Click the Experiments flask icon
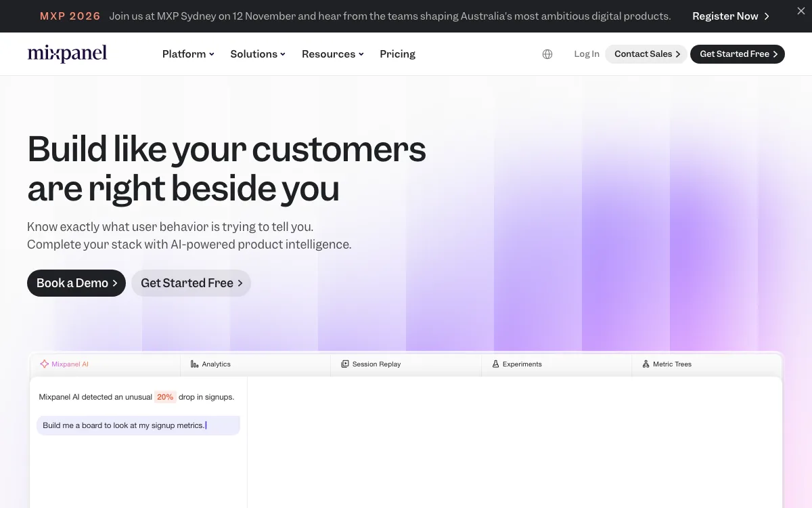 pyautogui.click(x=495, y=364)
